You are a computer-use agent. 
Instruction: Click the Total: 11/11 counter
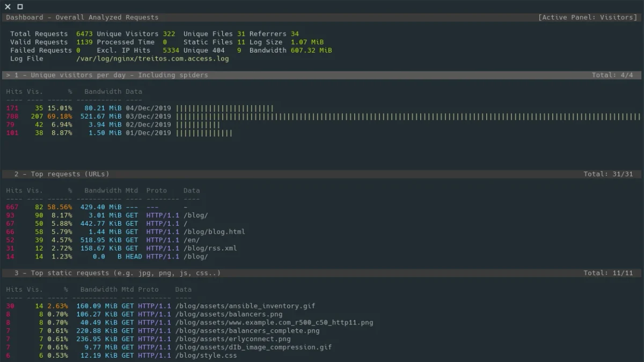click(608, 273)
